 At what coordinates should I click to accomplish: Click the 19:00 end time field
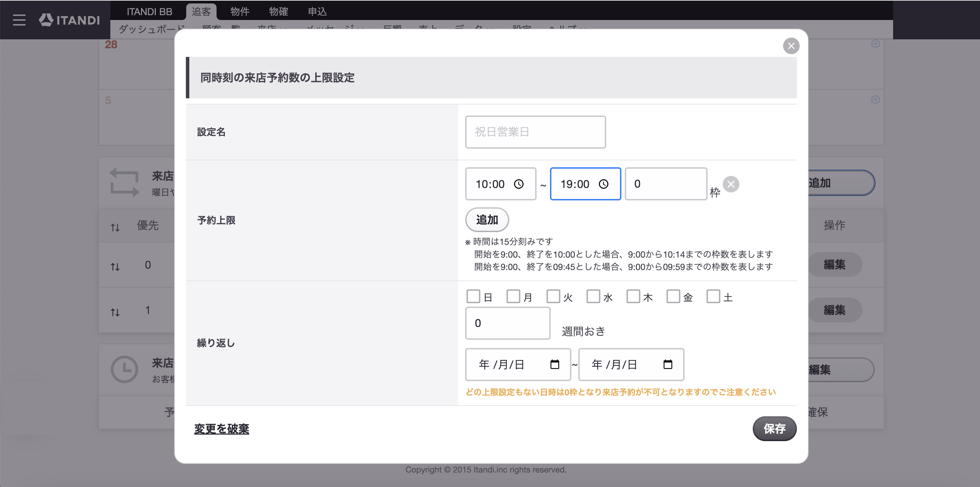[x=586, y=184]
